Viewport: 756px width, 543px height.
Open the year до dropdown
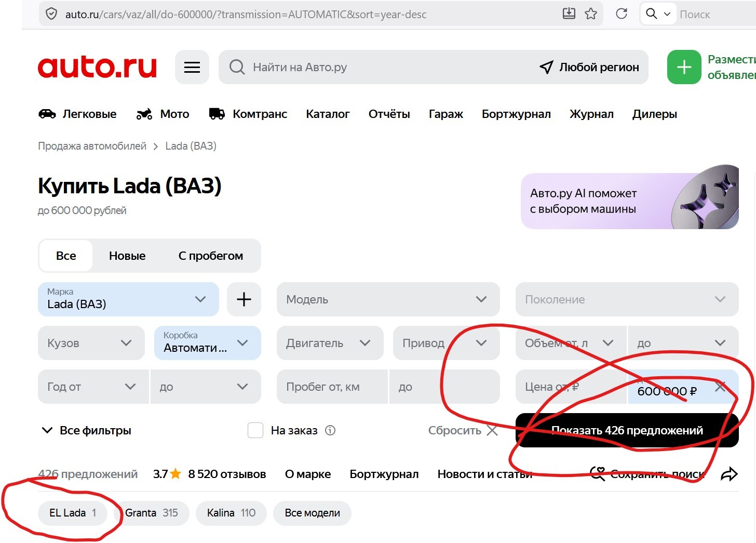pyautogui.click(x=206, y=387)
